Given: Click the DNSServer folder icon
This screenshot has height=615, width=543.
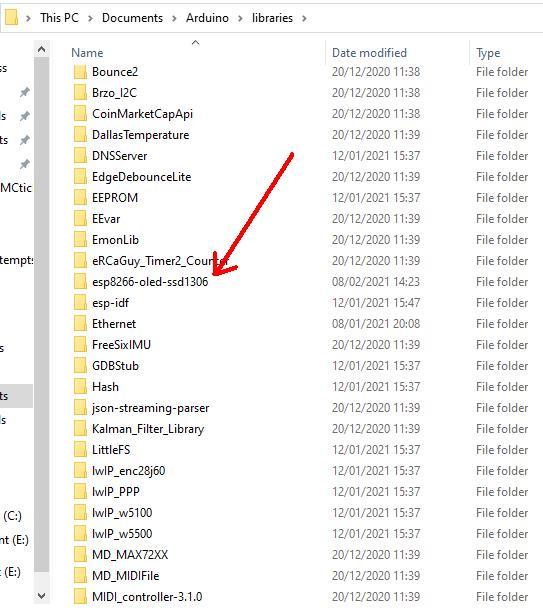Looking at the screenshot, I should [80, 156].
